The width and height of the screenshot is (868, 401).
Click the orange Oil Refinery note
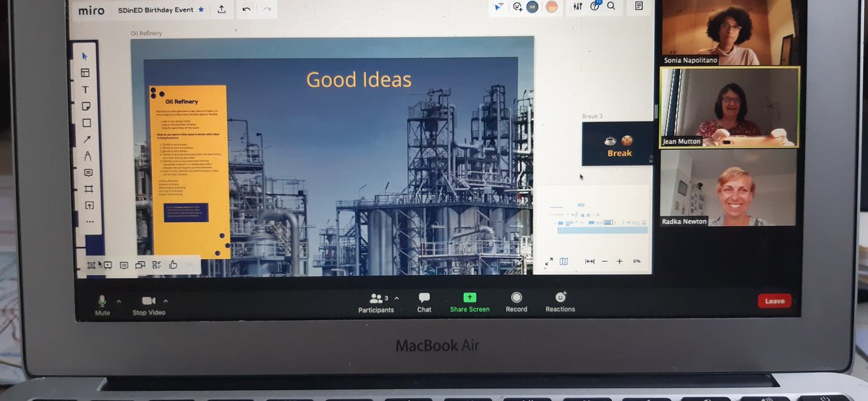(190, 172)
